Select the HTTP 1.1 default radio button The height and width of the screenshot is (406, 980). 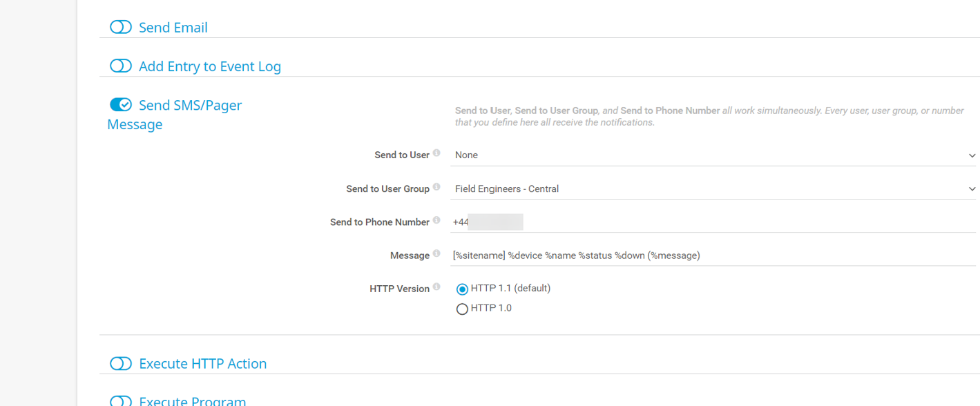(x=463, y=289)
